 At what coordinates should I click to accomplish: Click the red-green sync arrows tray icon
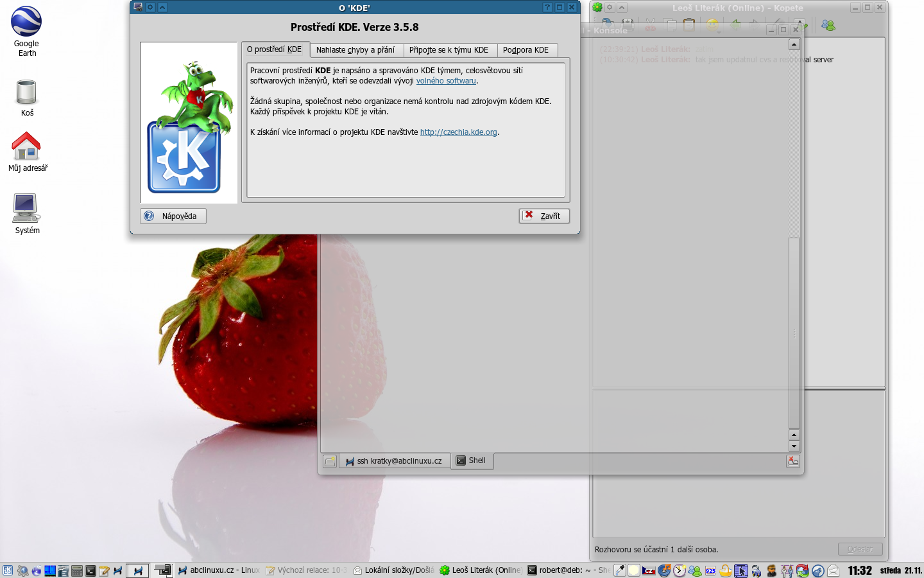(x=803, y=570)
